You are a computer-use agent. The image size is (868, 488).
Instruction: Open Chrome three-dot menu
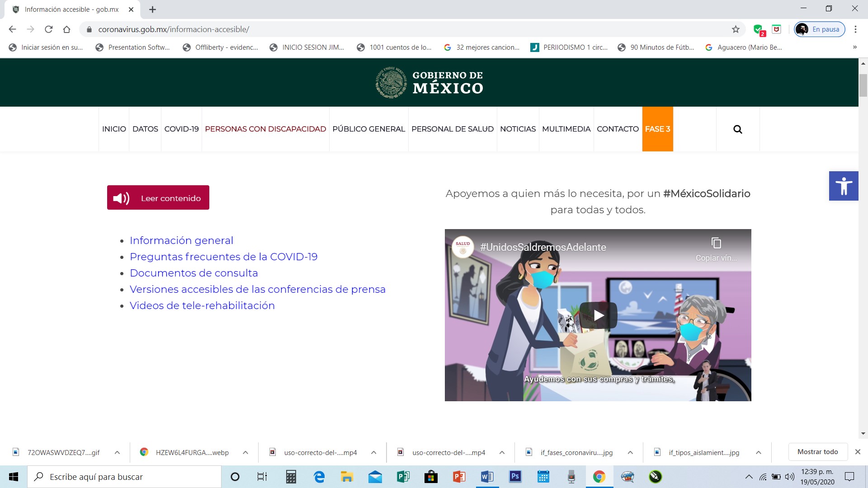pos(855,29)
